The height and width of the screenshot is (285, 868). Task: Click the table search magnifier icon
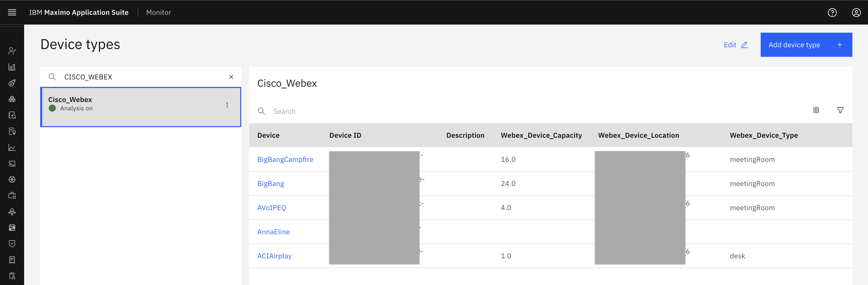click(x=261, y=111)
